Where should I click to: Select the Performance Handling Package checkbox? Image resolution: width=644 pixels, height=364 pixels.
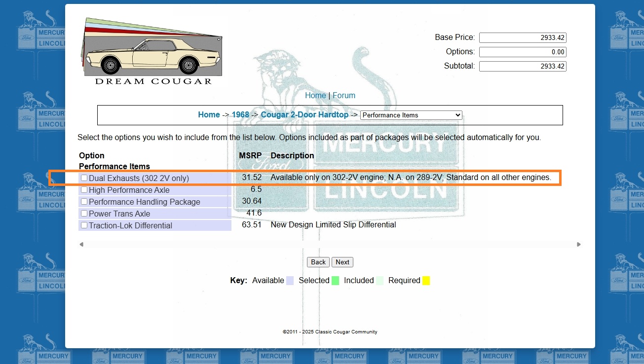pos(84,202)
